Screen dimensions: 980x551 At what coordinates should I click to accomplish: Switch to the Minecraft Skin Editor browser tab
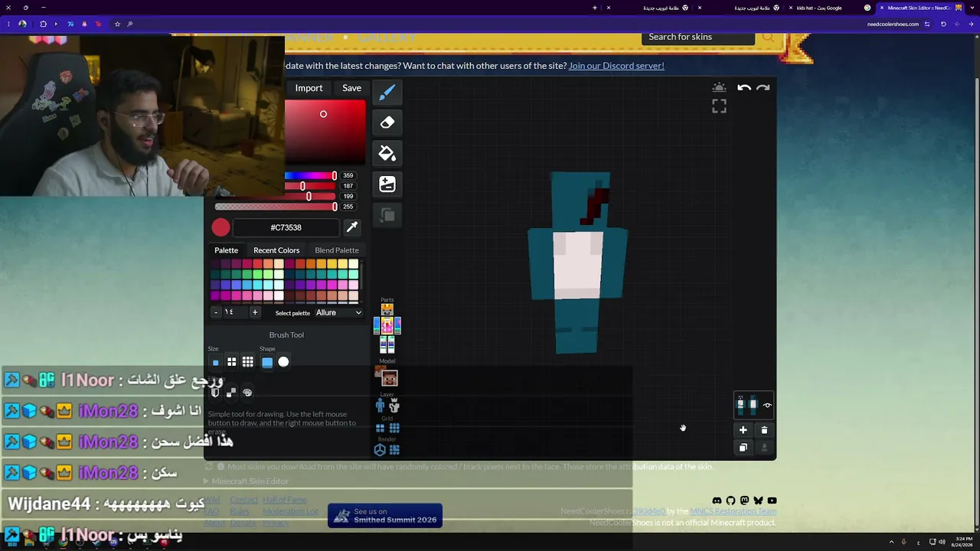point(919,8)
